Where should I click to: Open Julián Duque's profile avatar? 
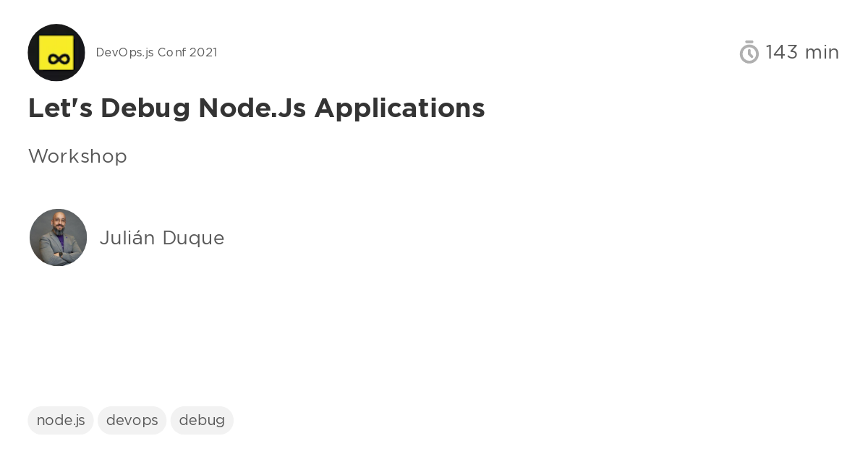58,237
